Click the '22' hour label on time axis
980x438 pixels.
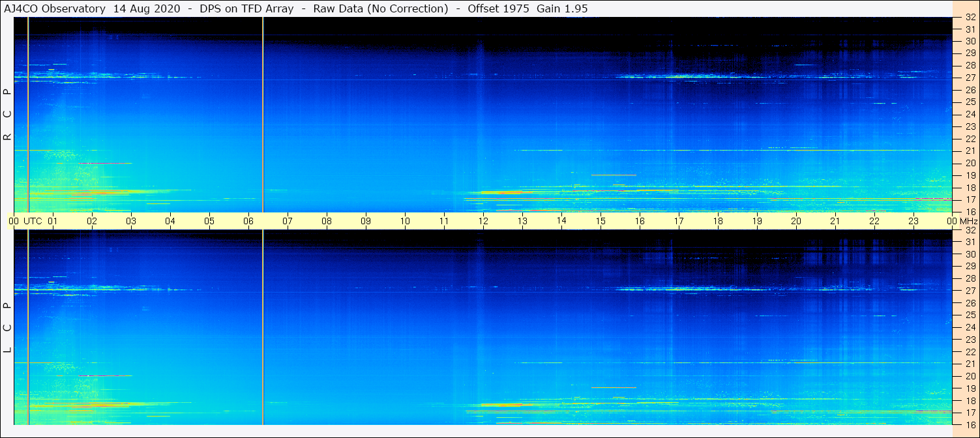tap(874, 221)
